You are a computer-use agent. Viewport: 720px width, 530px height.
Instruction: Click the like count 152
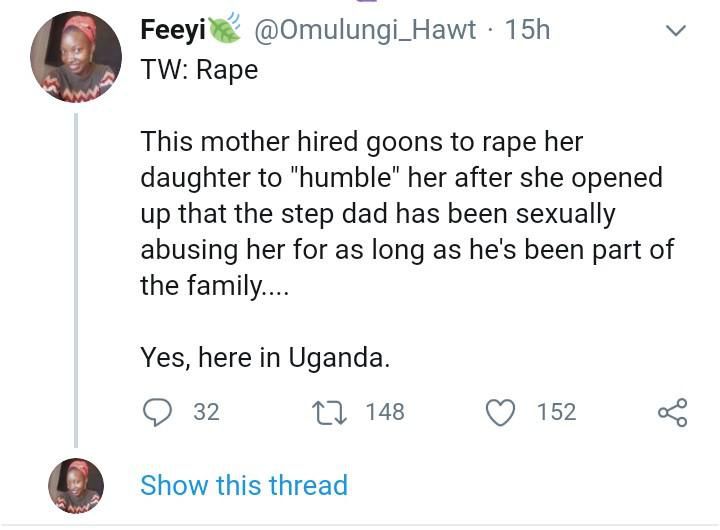556,411
